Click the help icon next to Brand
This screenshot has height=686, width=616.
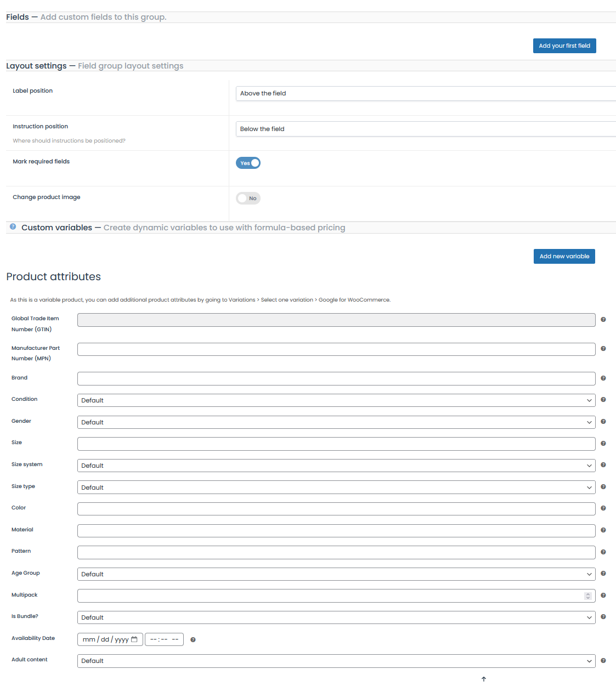click(603, 378)
